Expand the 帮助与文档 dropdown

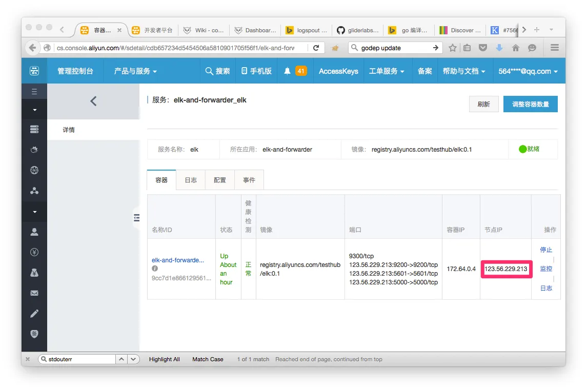[x=464, y=71]
